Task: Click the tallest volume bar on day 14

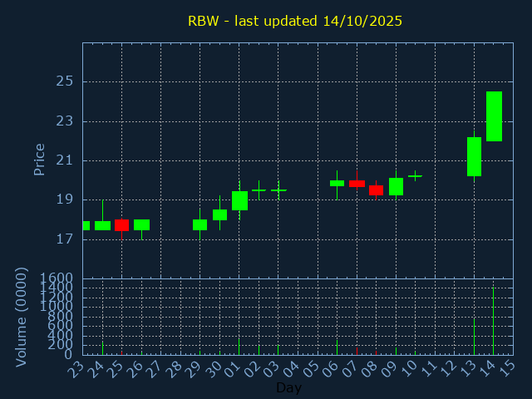Action: 494,321
